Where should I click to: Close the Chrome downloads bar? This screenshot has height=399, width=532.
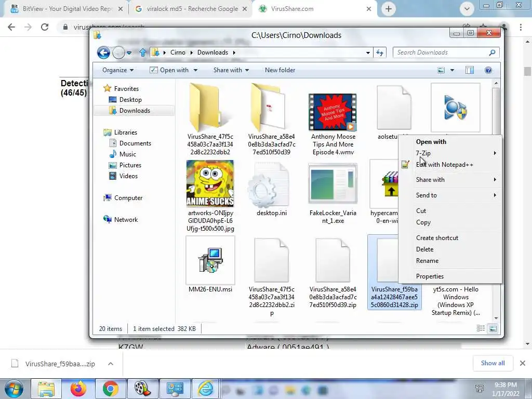pyautogui.click(x=523, y=363)
